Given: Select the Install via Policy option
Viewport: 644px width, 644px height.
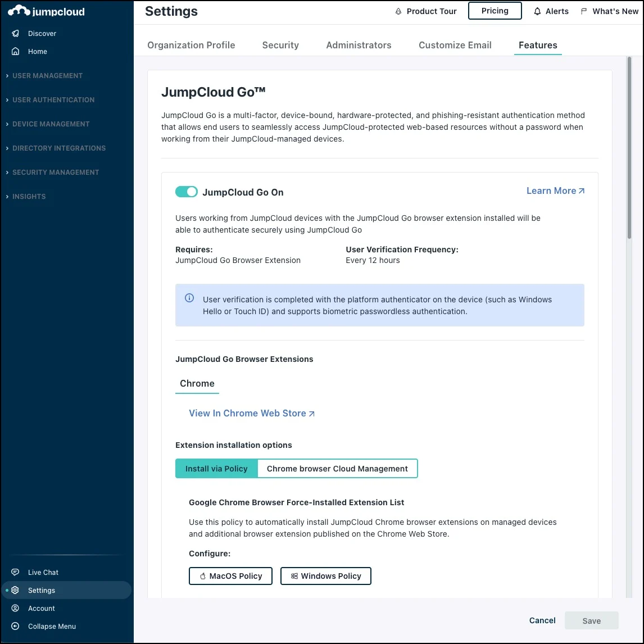Looking at the screenshot, I should [x=216, y=469].
